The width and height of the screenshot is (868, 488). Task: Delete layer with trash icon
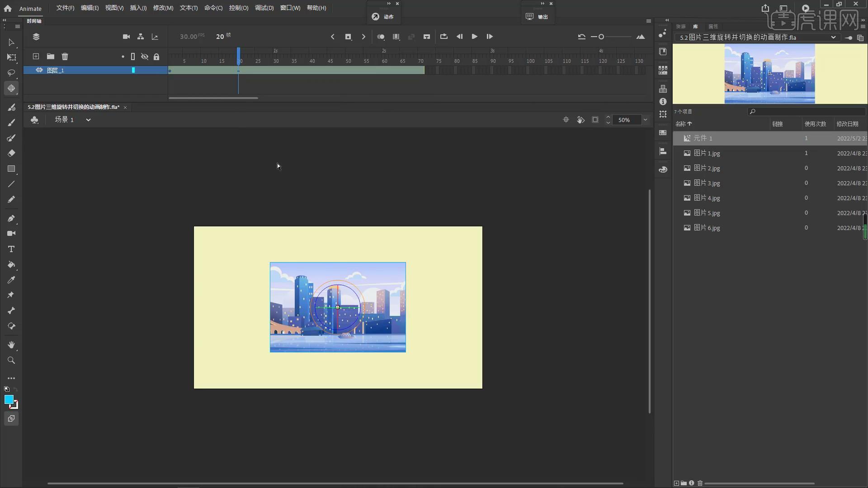coord(65,56)
